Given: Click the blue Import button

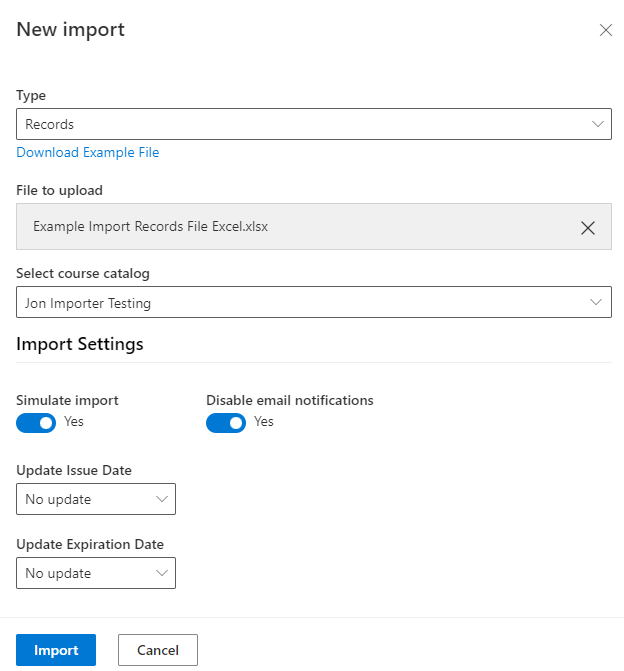Looking at the screenshot, I should pyautogui.click(x=56, y=650).
